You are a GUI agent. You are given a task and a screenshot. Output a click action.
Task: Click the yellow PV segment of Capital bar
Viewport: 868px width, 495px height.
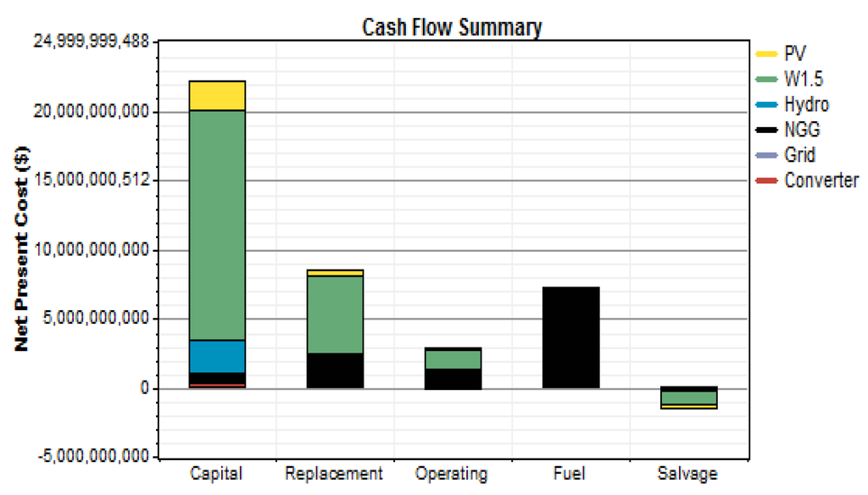tap(217, 96)
